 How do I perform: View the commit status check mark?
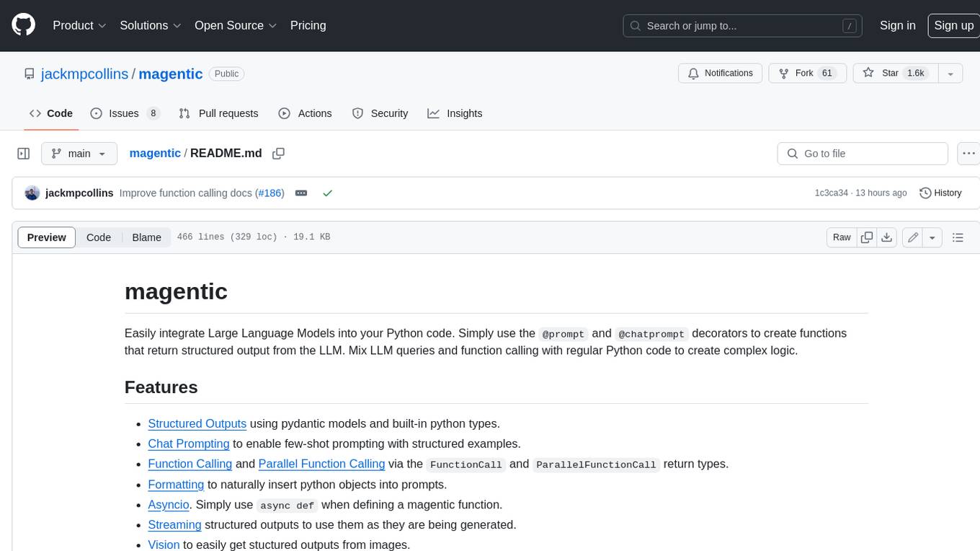(328, 193)
